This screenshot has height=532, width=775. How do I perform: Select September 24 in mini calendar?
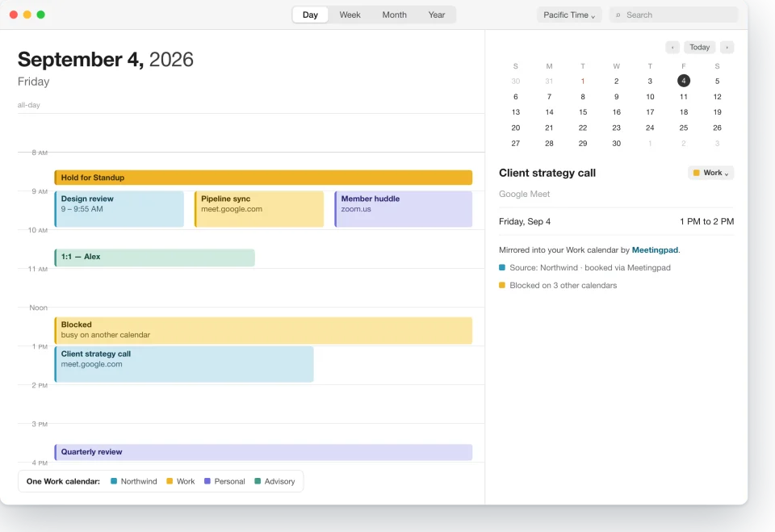tap(650, 128)
